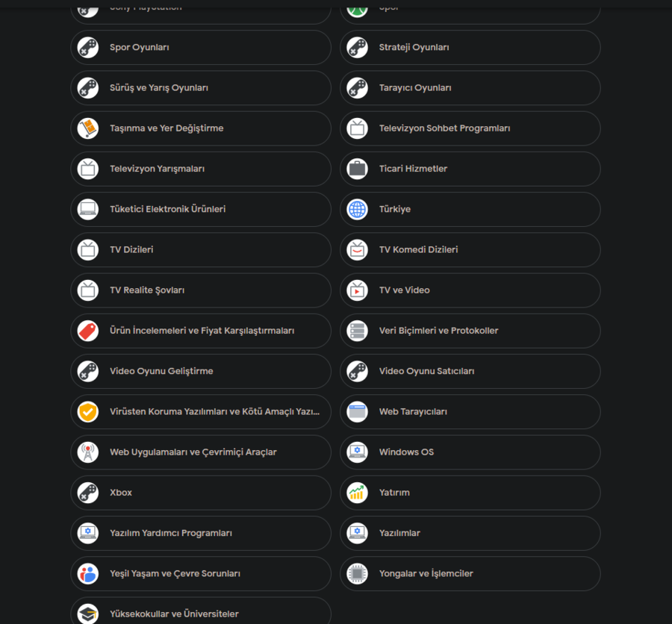The height and width of the screenshot is (624, 672).
Task: Click the browser window icon for Web Tarayıcıları
Action: tap(358, 412)
